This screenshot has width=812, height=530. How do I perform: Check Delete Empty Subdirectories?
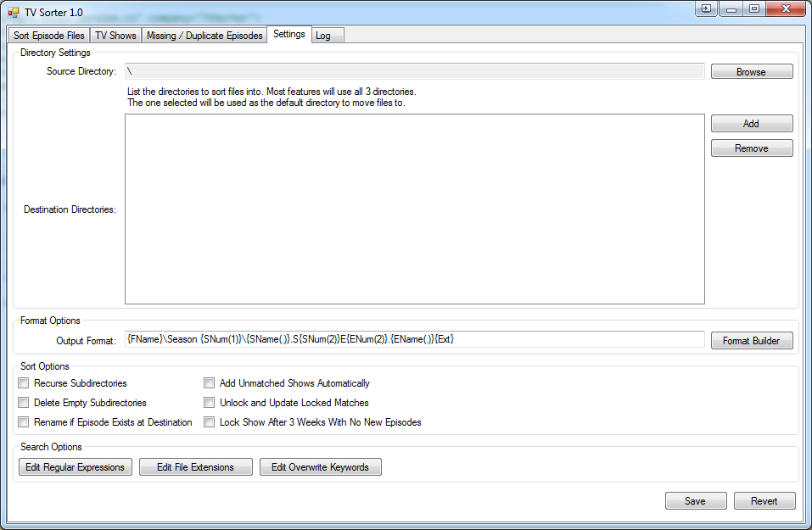pos(23,402)
